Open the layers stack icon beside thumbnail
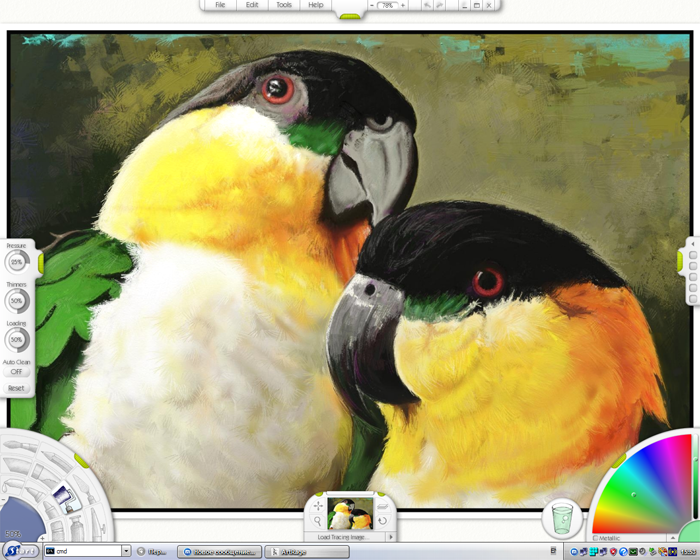The width and height of the screenshot is (700, 560). click(x=383, y=506)
